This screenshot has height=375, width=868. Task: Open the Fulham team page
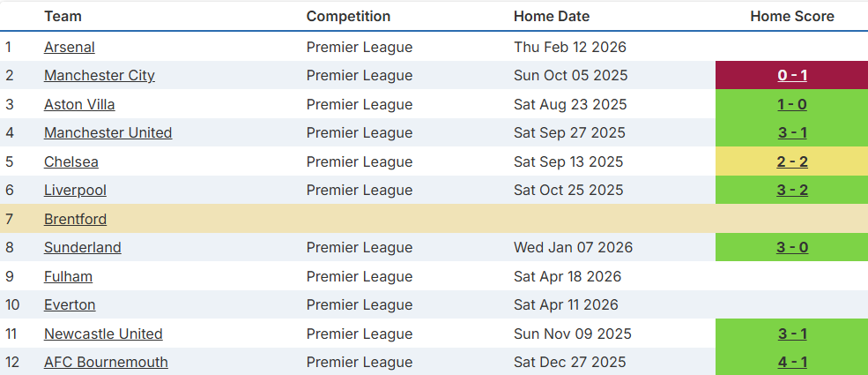[x=68, y=276]
